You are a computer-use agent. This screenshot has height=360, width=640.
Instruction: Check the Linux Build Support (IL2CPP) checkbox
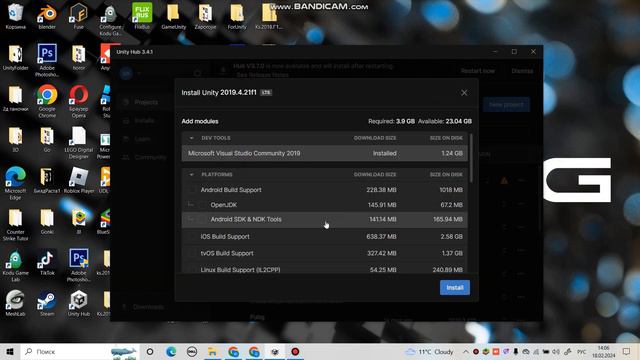(192, 269)
